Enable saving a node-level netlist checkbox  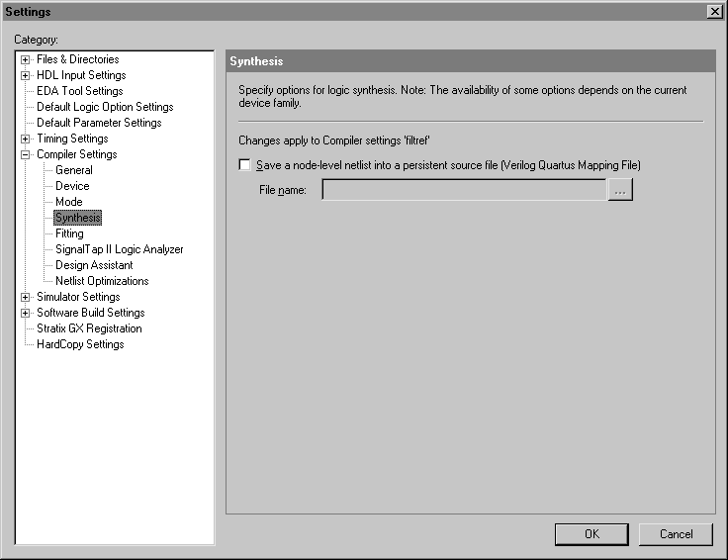tap(245, 165)
